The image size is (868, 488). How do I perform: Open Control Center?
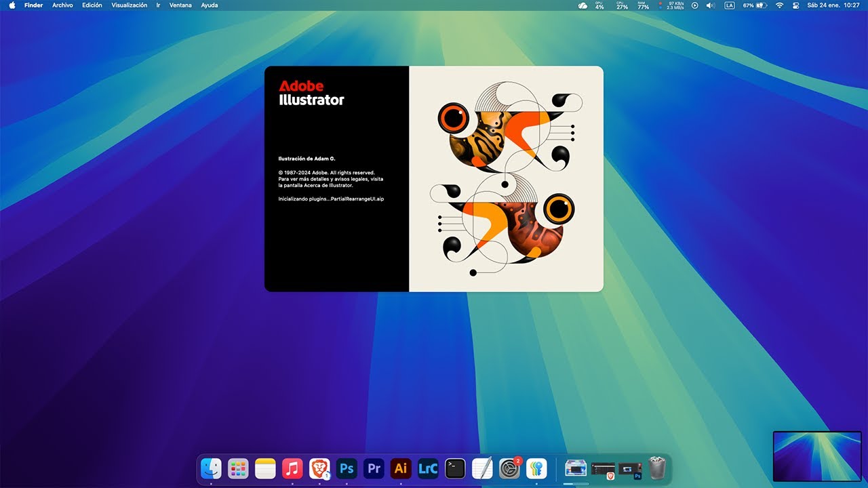pos(796,5)
